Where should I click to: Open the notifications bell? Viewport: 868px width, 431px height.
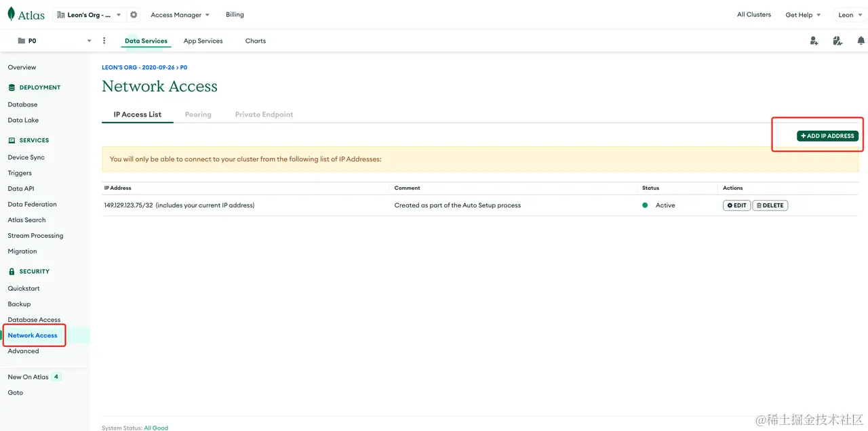[861, 41]
